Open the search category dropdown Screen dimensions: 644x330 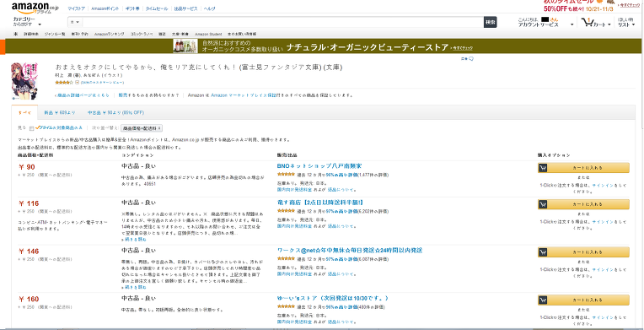pos(75,22)
